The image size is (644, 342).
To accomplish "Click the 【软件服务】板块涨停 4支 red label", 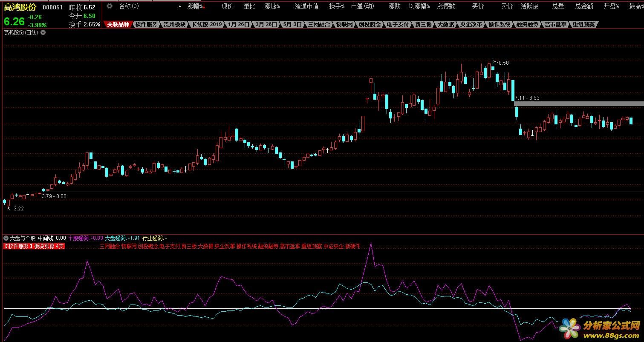I will pos(34,246).
